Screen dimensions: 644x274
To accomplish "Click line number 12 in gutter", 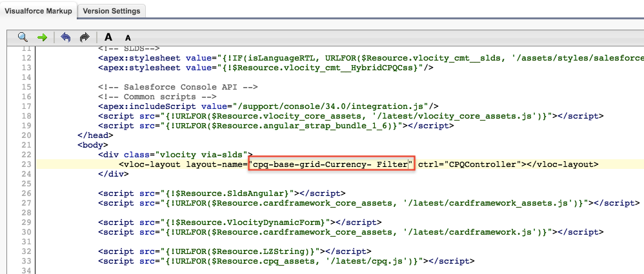I will [x=26, y=58].
